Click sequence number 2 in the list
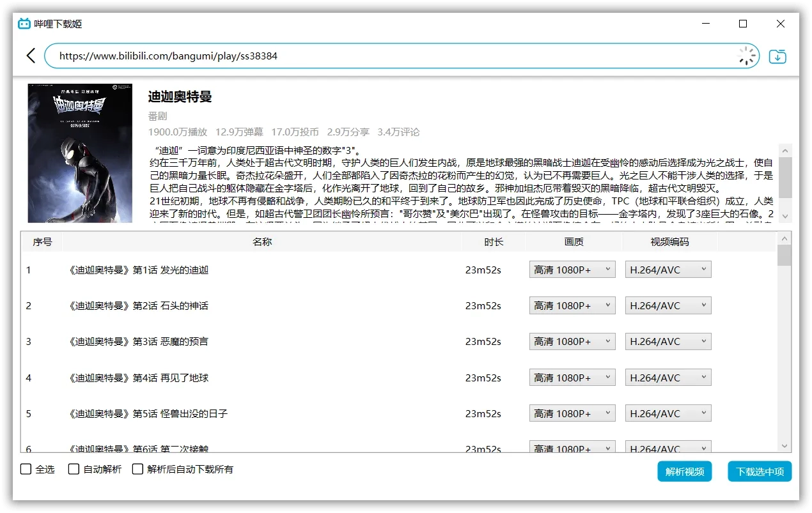The image size is (812, 513). pyautogui.click(x=29, y=305)
